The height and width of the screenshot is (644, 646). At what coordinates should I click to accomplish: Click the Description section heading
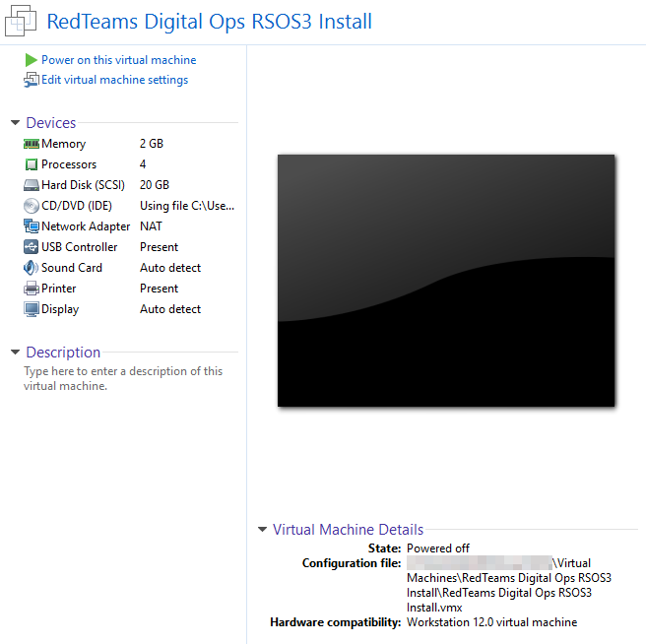click(63, 353)
